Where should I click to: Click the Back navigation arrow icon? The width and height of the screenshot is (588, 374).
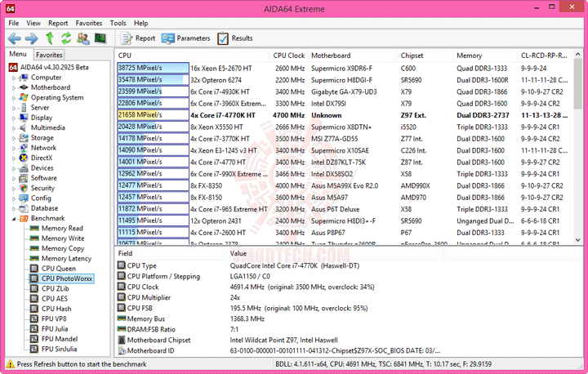(14, 38)
